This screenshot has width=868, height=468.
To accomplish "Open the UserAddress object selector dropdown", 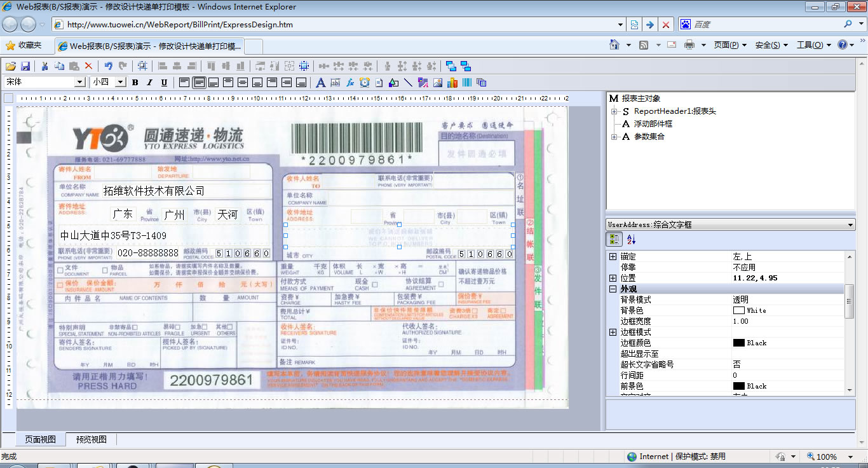I will (850, 225).
